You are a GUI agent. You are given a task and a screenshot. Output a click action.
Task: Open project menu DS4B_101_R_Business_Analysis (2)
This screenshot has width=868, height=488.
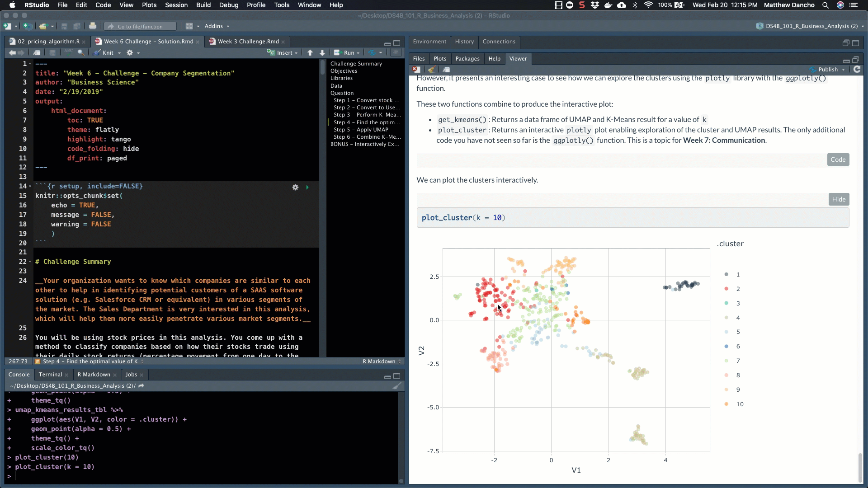click(810, 26)
